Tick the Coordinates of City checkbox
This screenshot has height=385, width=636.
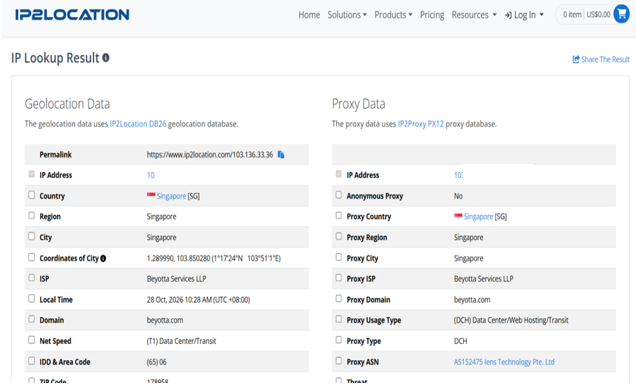point(32,257)
